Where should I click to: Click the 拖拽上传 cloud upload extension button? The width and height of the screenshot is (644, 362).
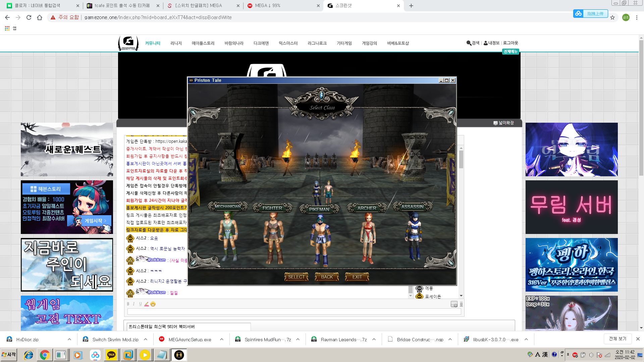click(x=590, y=14)
